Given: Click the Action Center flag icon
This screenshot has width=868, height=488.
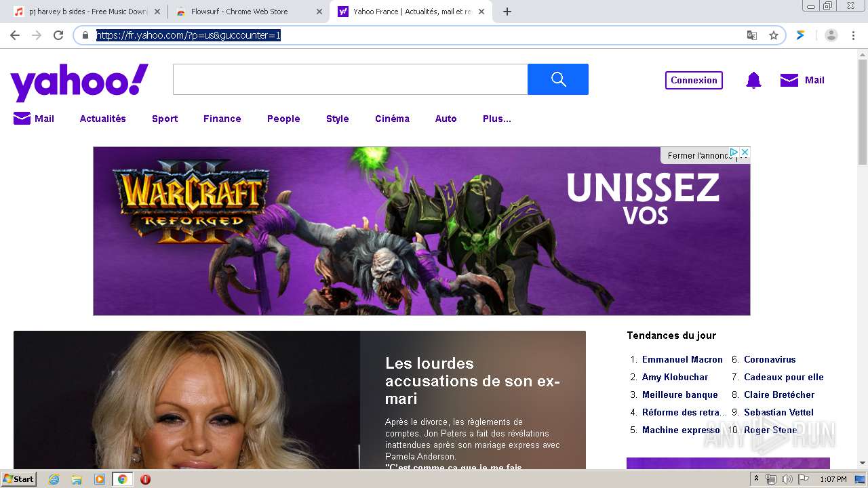Looking at the screenshot, I should 804,479.
